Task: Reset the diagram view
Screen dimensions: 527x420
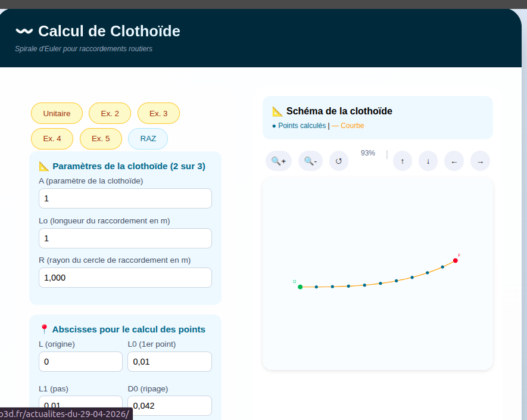Action: 339,161
